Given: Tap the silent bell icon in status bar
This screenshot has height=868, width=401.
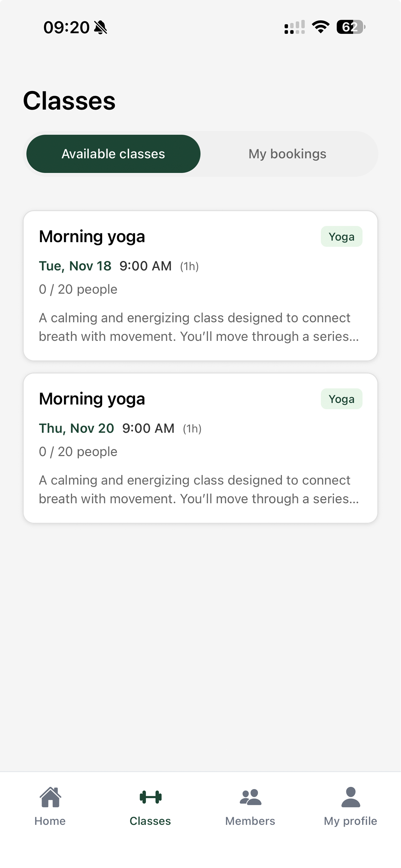Looking at the screenshot, I should (x=100, y=27).
